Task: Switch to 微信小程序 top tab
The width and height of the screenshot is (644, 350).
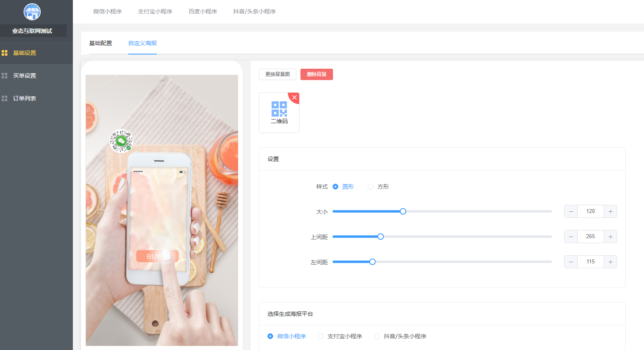Action: 107,11
